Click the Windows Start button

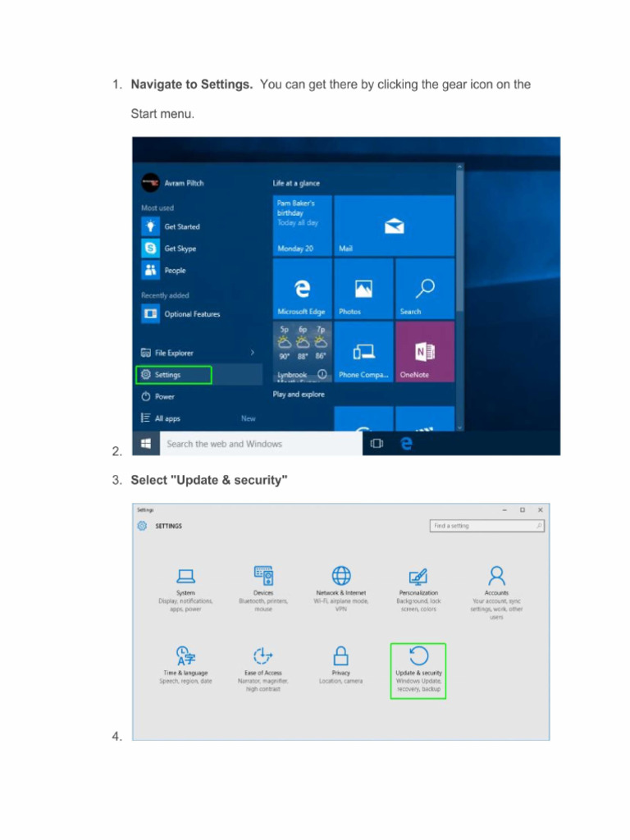(x=146, y=444)
